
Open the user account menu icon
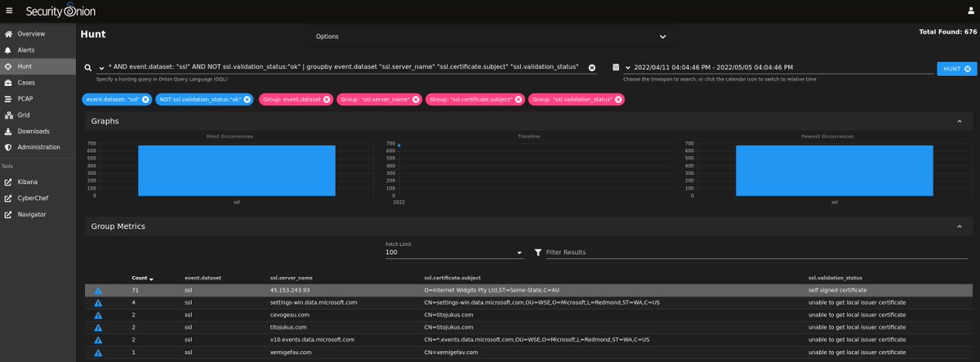click(969, 10)
